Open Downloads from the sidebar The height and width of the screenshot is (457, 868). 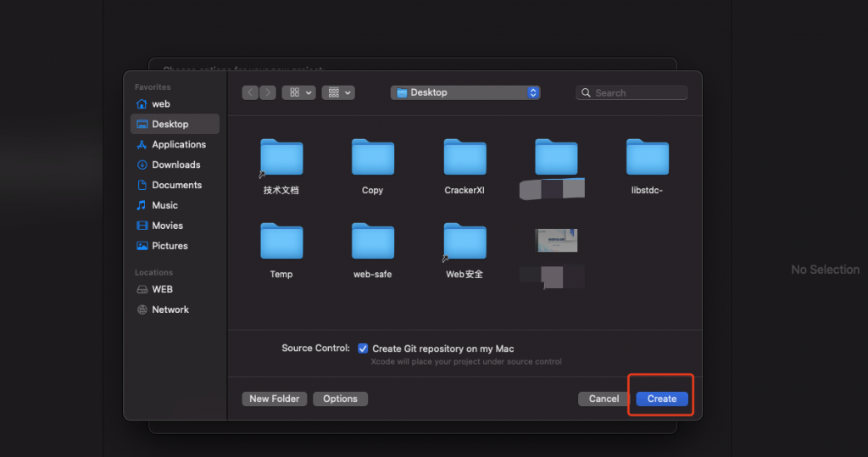[175, 164]
